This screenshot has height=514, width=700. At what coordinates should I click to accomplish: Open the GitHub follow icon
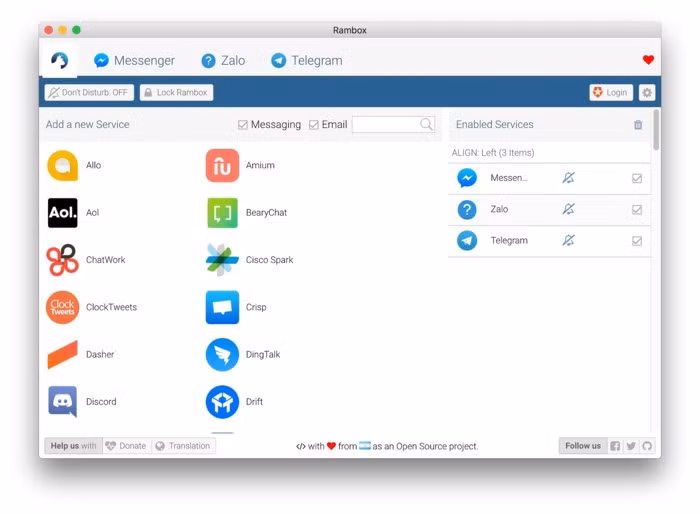pyautogui.click(x=647, y=446)
